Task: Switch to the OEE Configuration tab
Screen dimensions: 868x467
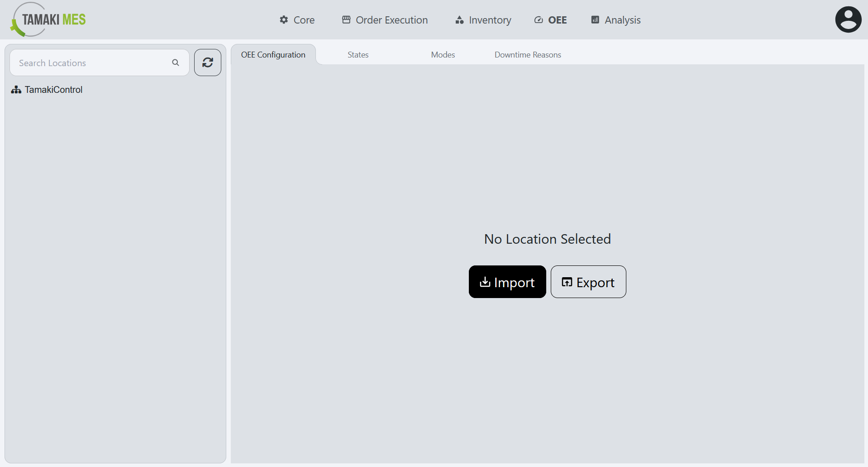Action: point(273,54)
